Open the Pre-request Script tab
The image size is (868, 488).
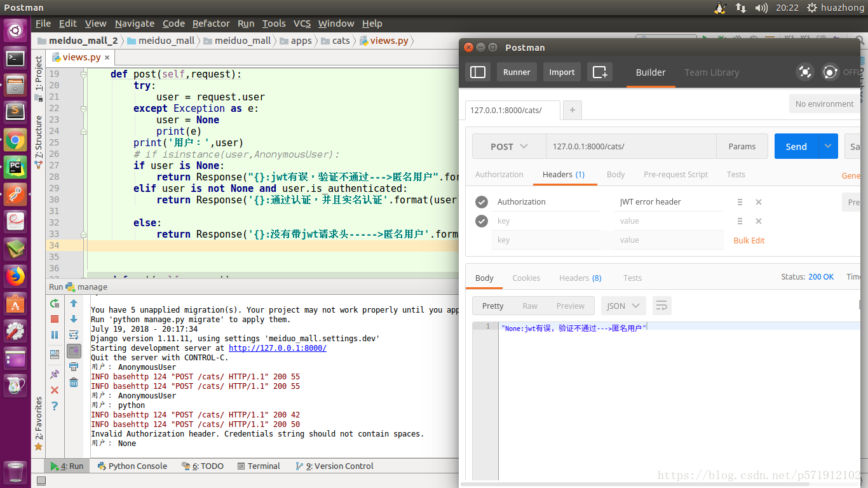[675, 175]
